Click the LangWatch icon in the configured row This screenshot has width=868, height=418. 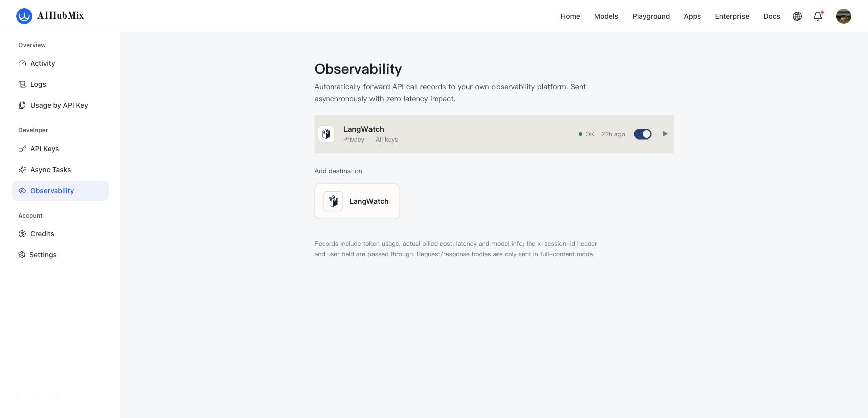point(326,134)
